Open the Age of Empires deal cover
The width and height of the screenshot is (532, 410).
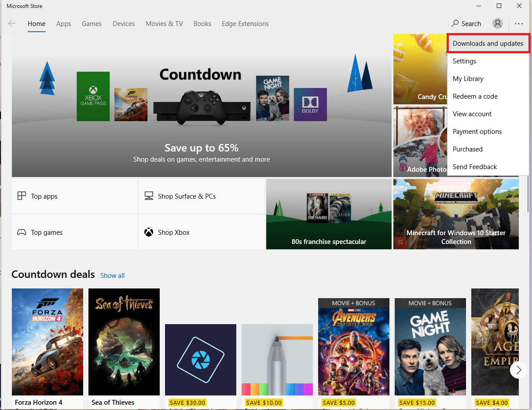(495, 342)
